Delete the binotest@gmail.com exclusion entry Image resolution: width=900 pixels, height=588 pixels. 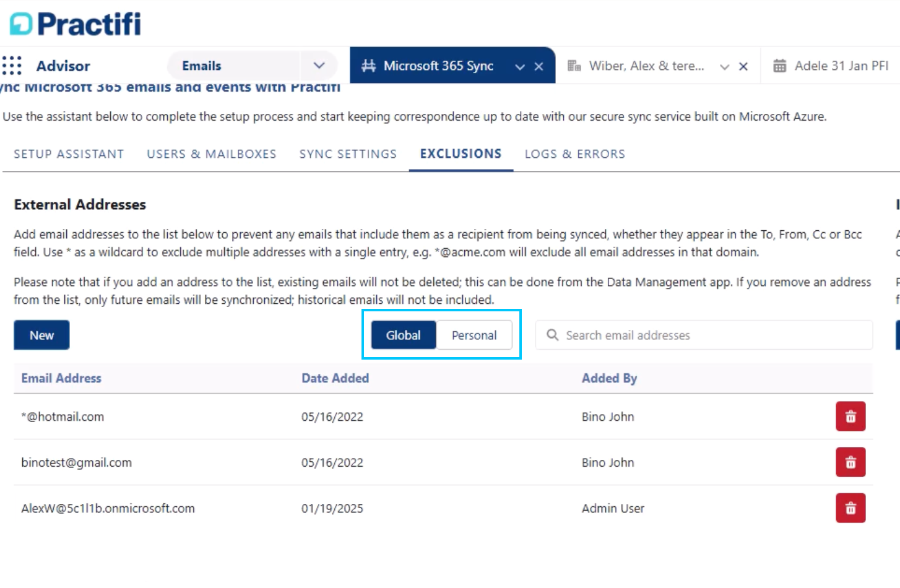pos(850,462)
